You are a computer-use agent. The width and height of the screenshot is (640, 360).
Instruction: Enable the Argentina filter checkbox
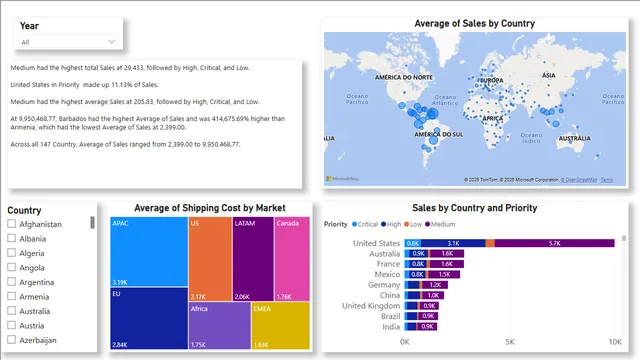click(12, 282)
